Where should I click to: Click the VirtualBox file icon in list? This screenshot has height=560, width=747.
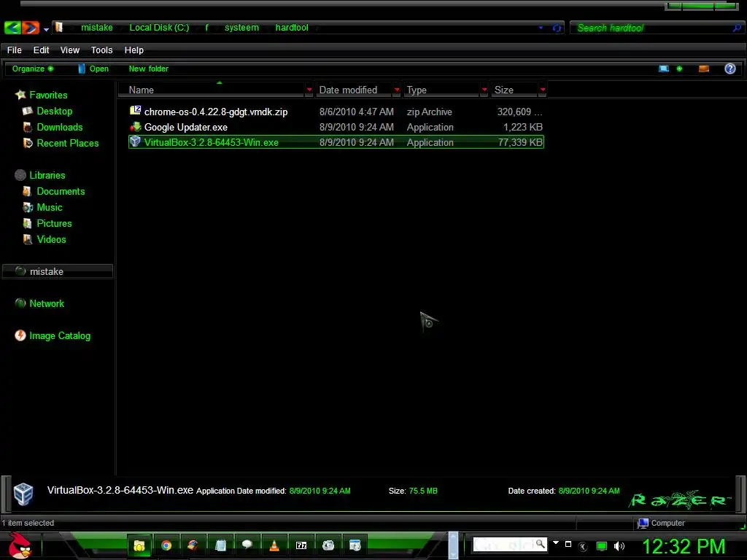tap(135, 141)
